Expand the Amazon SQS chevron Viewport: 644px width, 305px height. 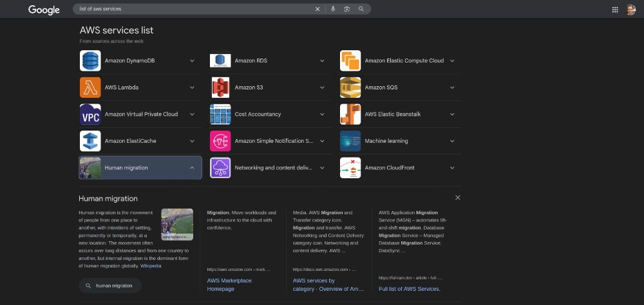click(452, 88)
